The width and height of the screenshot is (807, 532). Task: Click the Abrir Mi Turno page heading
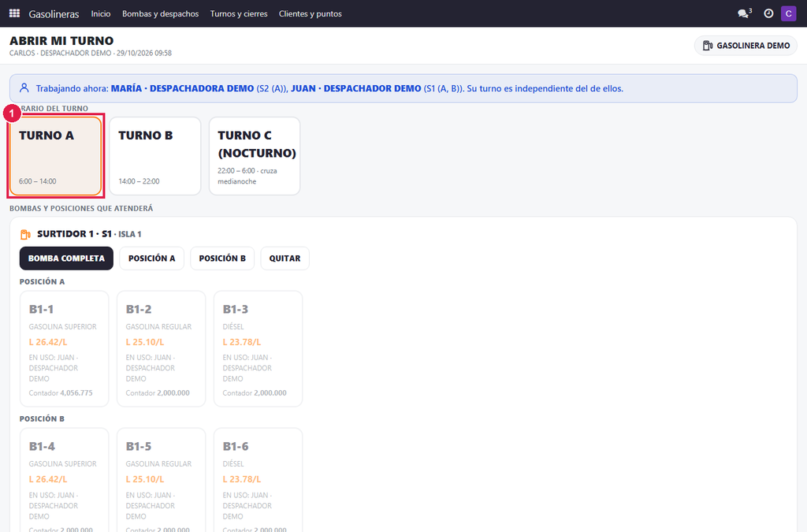pyautogui.click(x=61, y=41)
